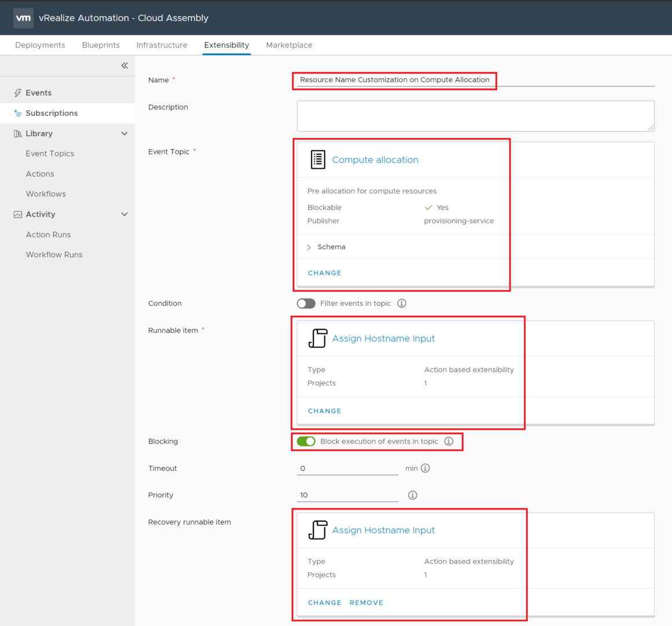This screenshot has height=626, width=672.
Task: Enable the Filter events in topic toggle
Action: pyautogui.click(x=306, y=303)
